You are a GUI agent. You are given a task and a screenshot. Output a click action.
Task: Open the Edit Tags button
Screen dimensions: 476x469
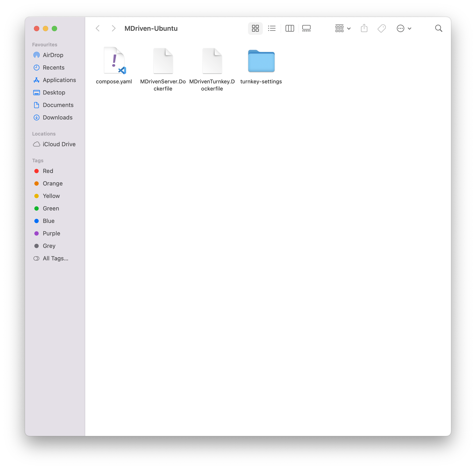tap(381, 28)
